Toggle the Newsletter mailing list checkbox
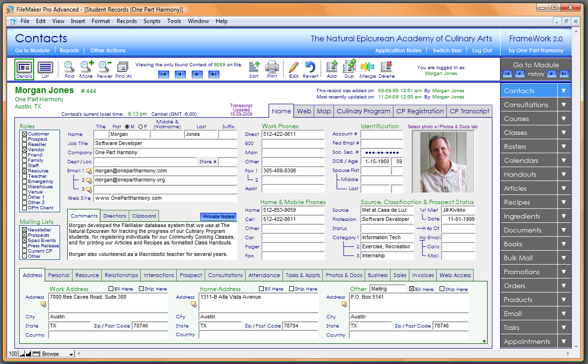Image resolution: width=588 pixels, height=364 pixels. 24,230
